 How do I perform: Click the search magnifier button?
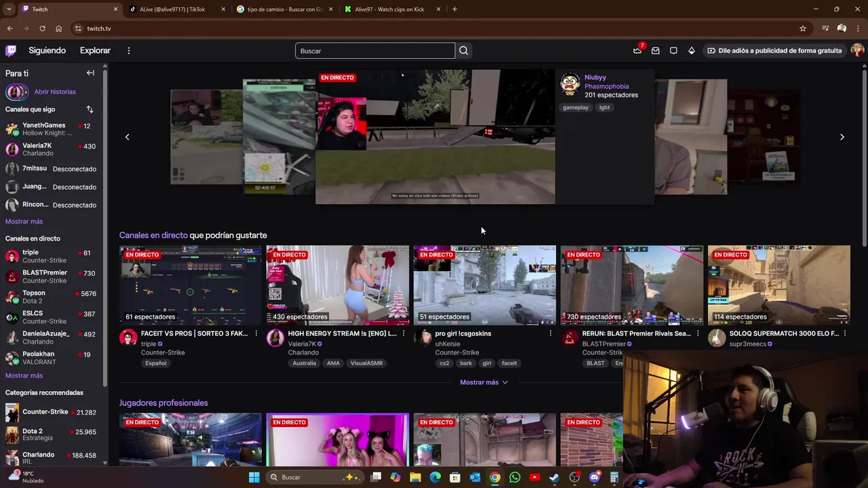(x=463, y=51)
